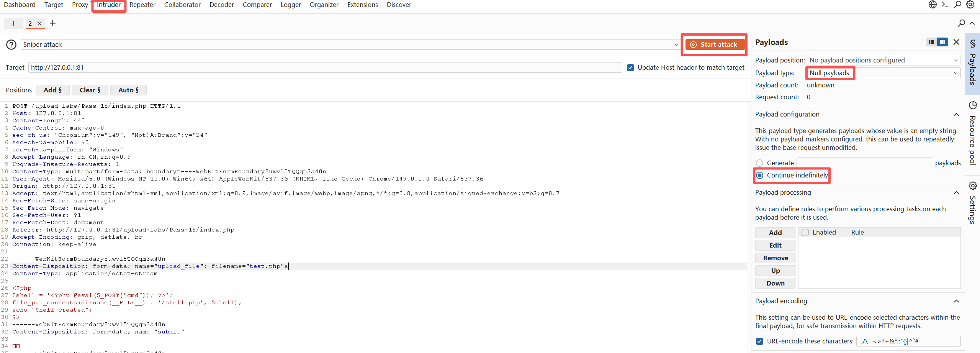Image resolution: width=980 pixels, height=353 pixels.
Task: Click the top bar search magnifier icon
Action: tap(957, 5)
